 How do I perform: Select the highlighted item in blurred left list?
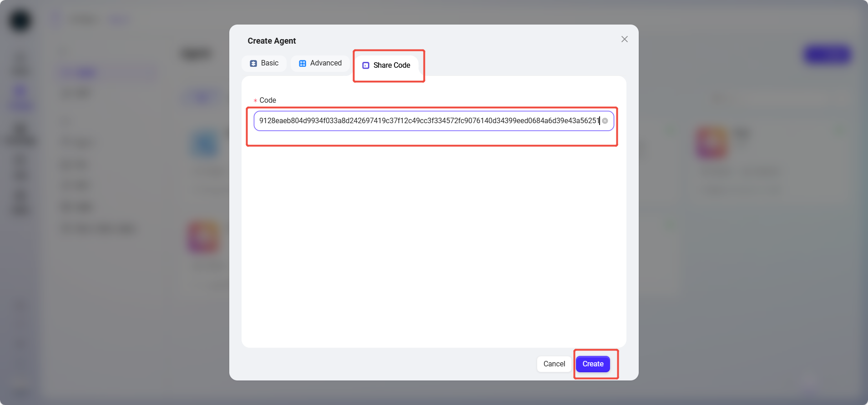click(x=107, y=73)
